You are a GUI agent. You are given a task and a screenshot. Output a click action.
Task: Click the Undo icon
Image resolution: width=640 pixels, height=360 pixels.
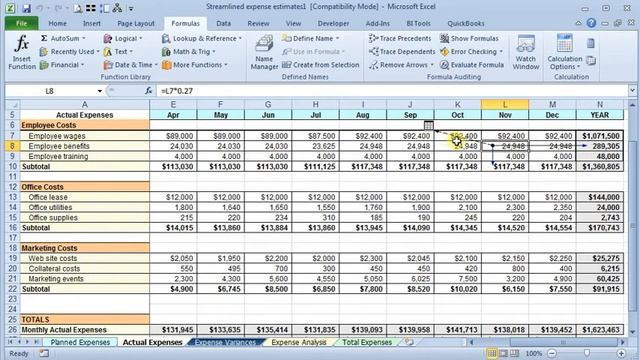(40, 8)
